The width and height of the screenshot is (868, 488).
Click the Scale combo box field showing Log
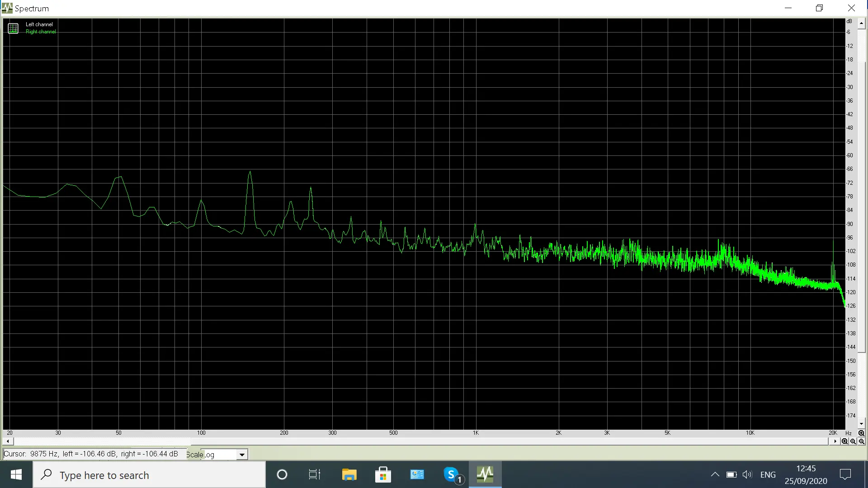point(220,455)
